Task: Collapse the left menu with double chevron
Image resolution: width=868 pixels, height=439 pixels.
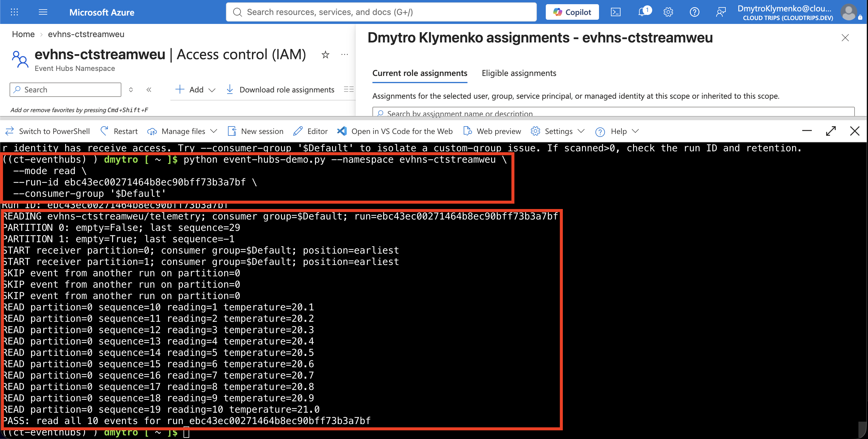Action: (x=149, y=90)
